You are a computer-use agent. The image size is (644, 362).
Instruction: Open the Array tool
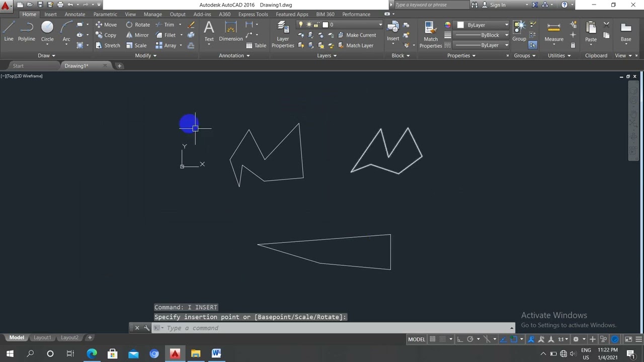tap(166, 45)
